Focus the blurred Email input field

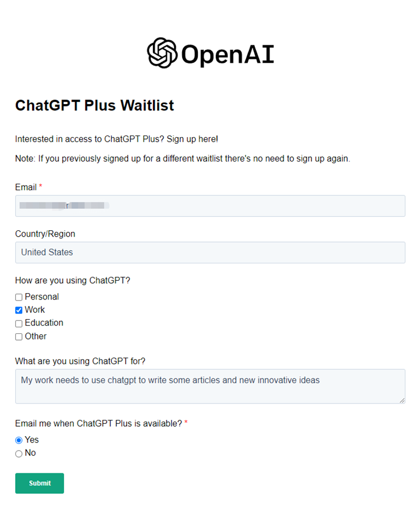tap(210, 206)
